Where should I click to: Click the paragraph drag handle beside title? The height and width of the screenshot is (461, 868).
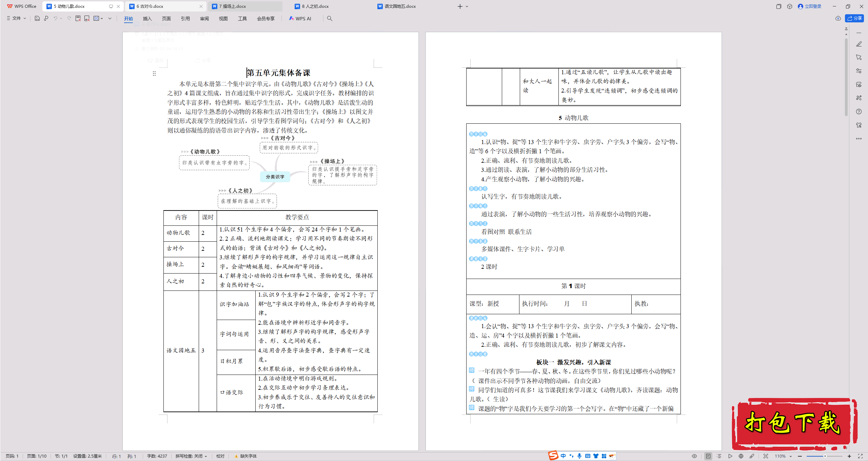click(154, 74)
